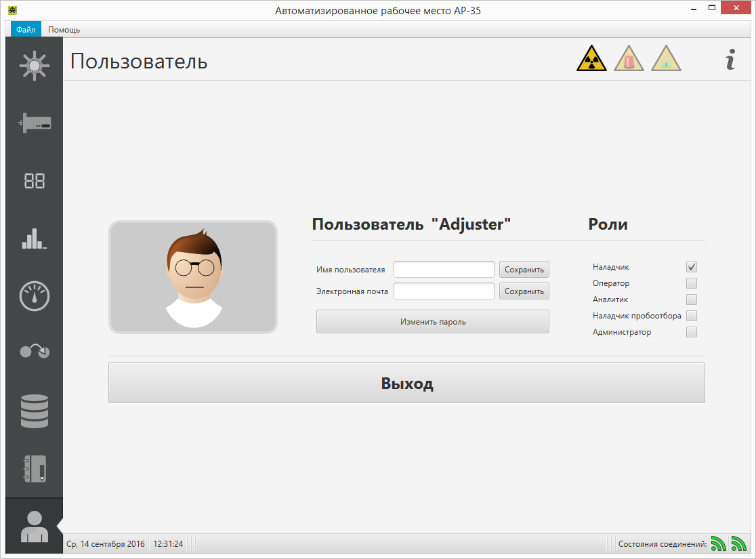The image size is (756, 559).
Task: Tick the Администратор role checkbox
Action: click(x=692, y=332)
